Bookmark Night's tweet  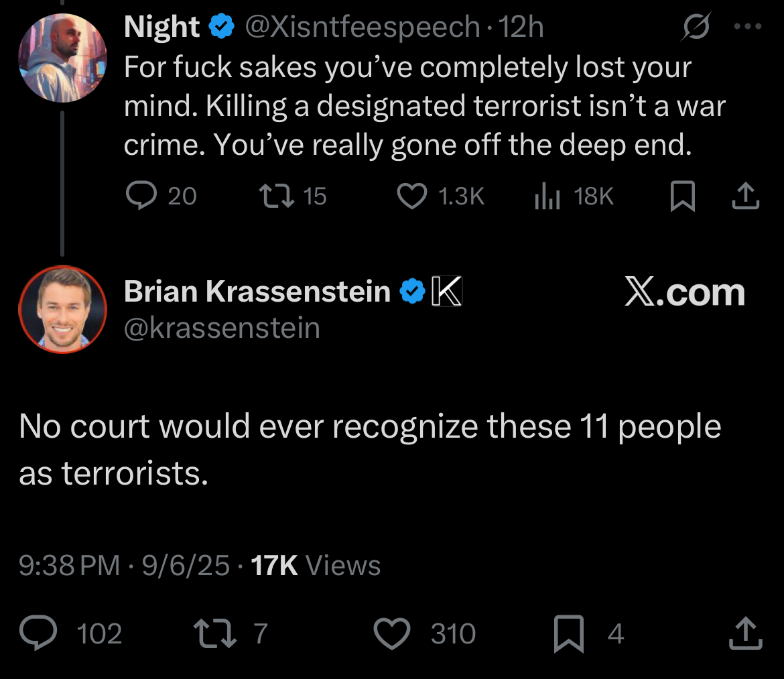pos(683,196)
